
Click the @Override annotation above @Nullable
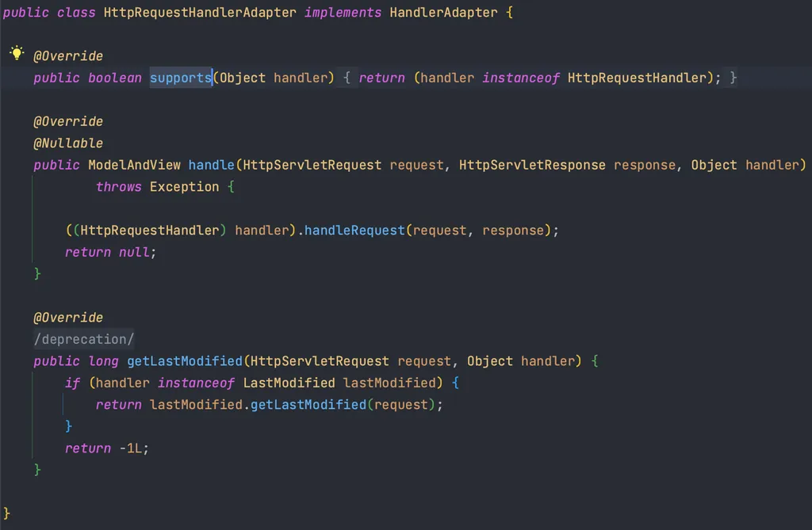point(68,122)
